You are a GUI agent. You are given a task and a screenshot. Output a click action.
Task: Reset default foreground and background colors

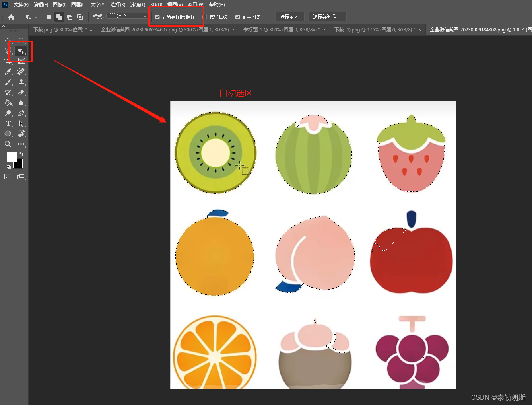[x=9, y=167]
